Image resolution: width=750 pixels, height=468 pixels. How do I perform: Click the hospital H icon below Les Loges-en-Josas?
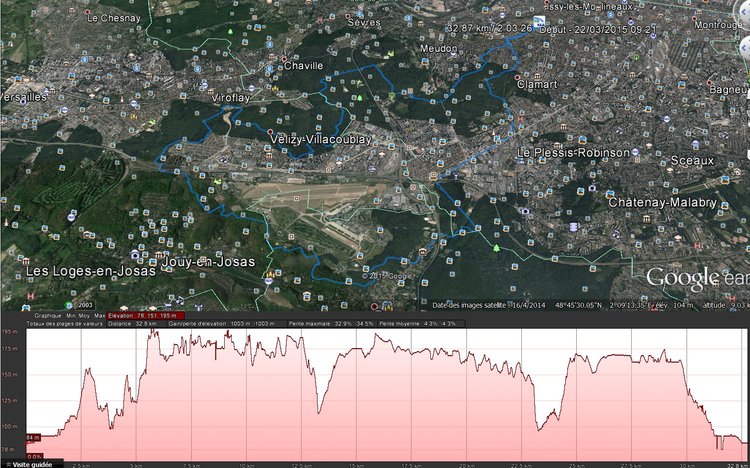click(31, 296)
